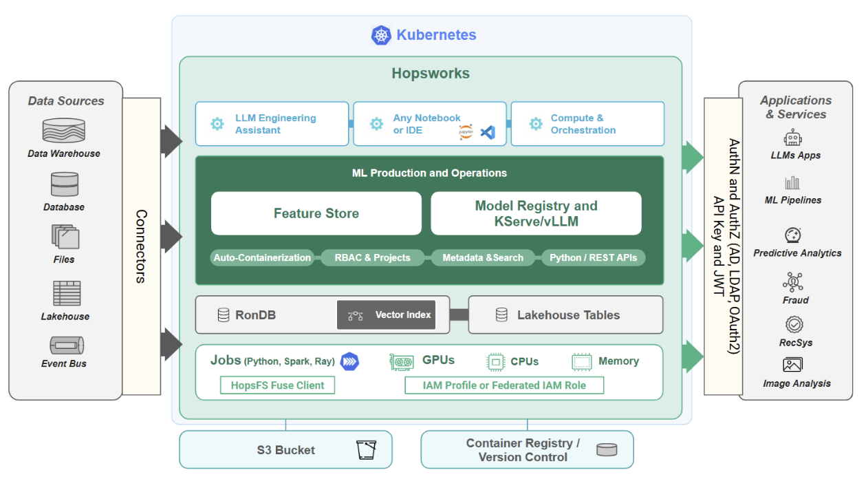Click the Fraud network icon
The image size is (868, 479).
(x=792, y=282)
